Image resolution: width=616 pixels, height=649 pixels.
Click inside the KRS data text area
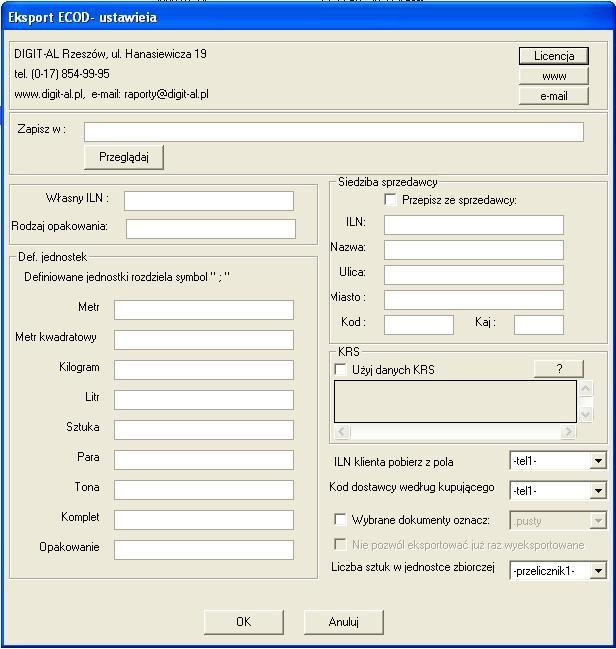click(455, 401)
